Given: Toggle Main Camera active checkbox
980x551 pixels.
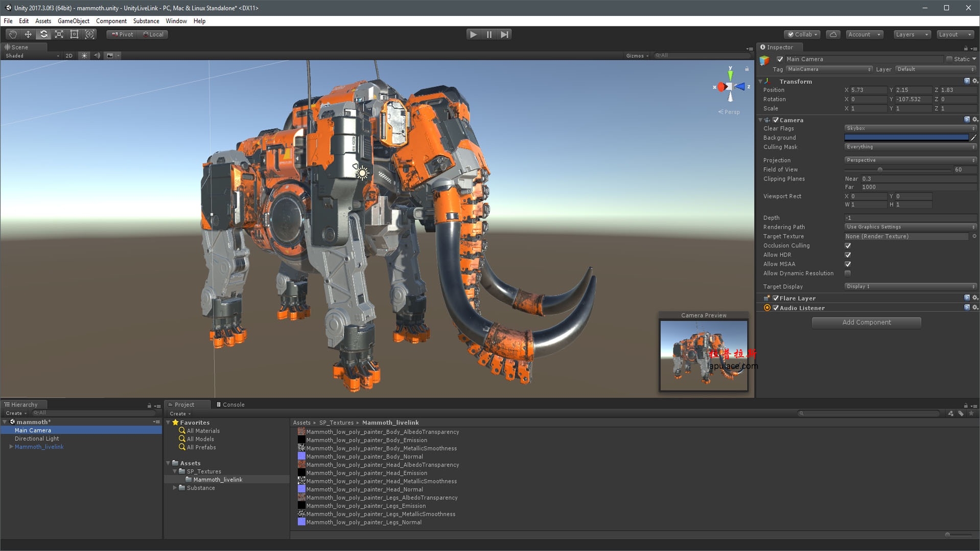Looking at the screenshot, I should coord(780,59).
